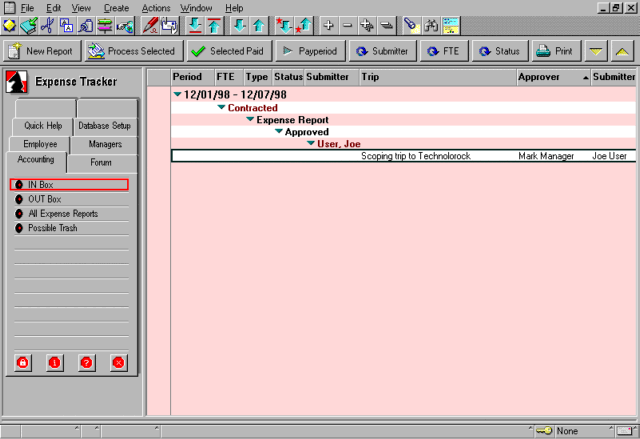
Task: Click the single minus Collapse icon
Action: [347, 26]
